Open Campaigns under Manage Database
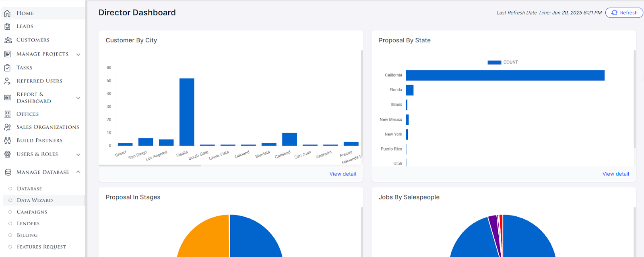 (32, 212)
